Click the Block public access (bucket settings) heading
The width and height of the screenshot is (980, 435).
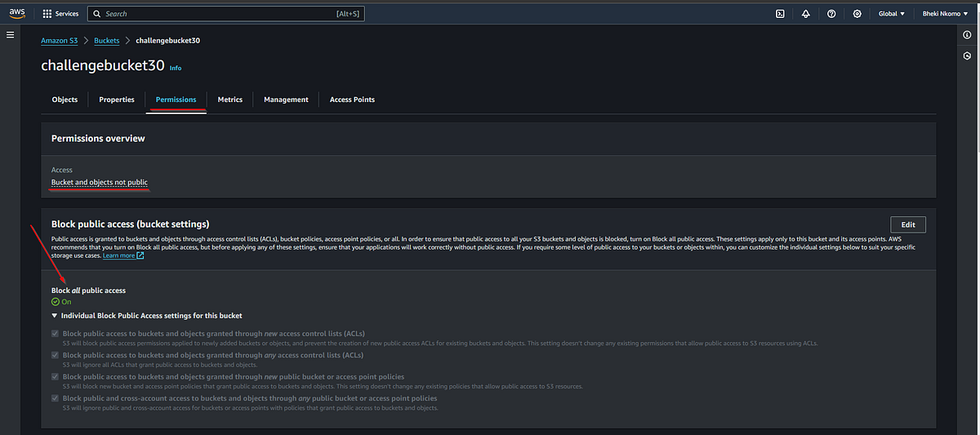click(x=131, y=224)
